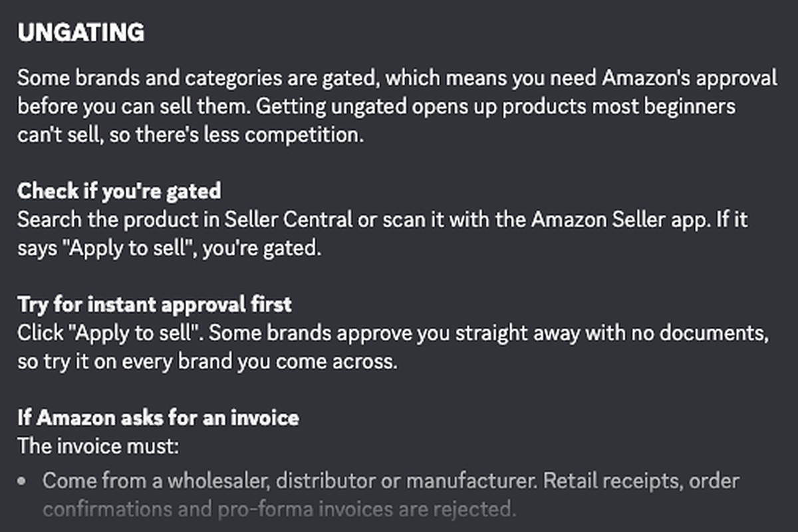Select the "If Amazon asks for an invoice" subheading

158,418
